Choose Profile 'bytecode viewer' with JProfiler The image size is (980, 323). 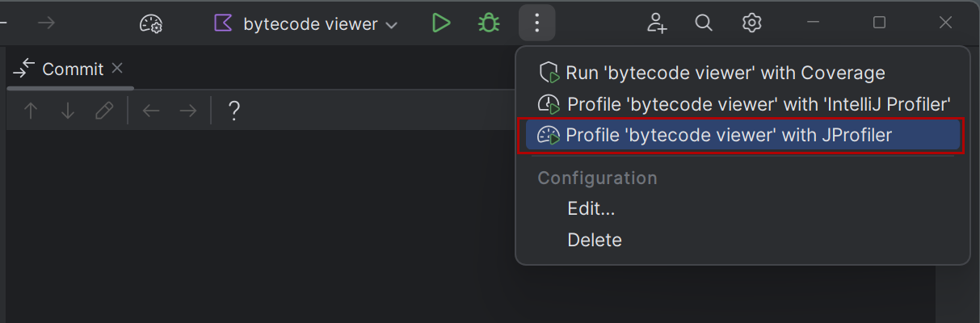pyautogui.click(x=742, y=135)
